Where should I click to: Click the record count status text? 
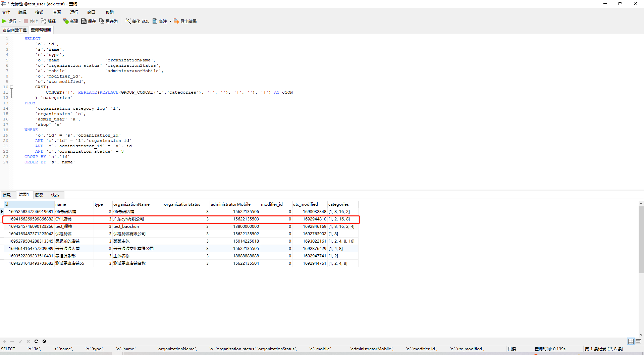click(x=604, y=349)
